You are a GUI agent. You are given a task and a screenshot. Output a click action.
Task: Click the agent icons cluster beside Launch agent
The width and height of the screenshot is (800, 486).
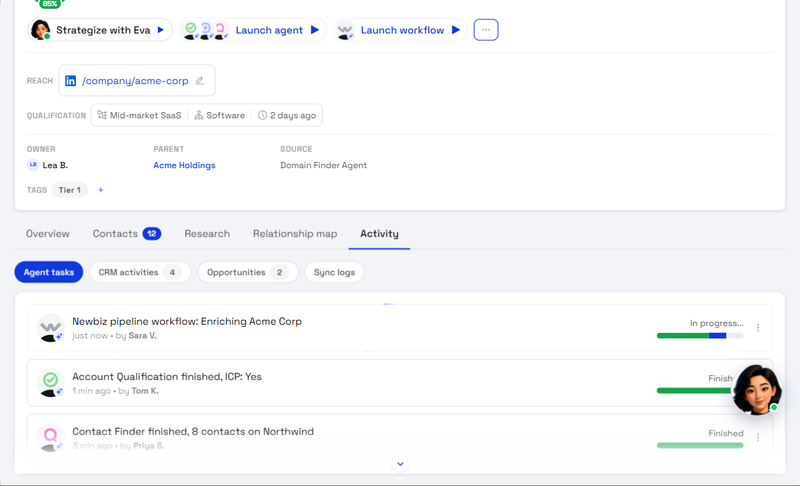(x=206, y=31)
